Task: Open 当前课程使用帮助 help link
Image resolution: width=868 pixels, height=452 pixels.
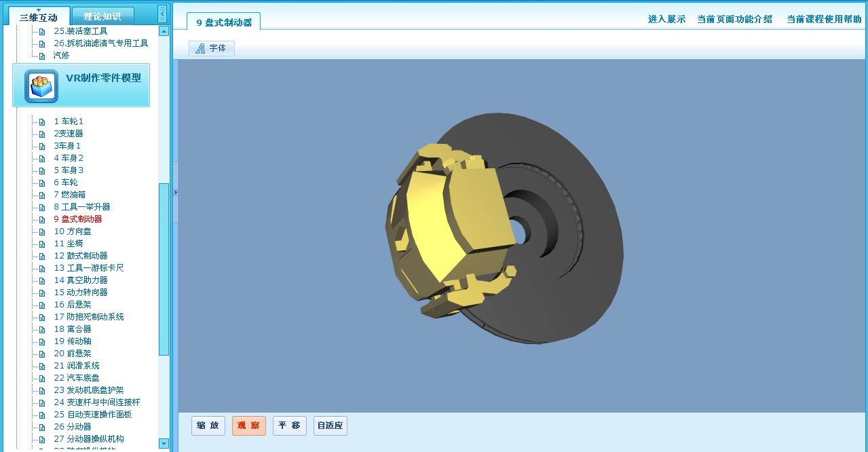Action: point(824,19)
